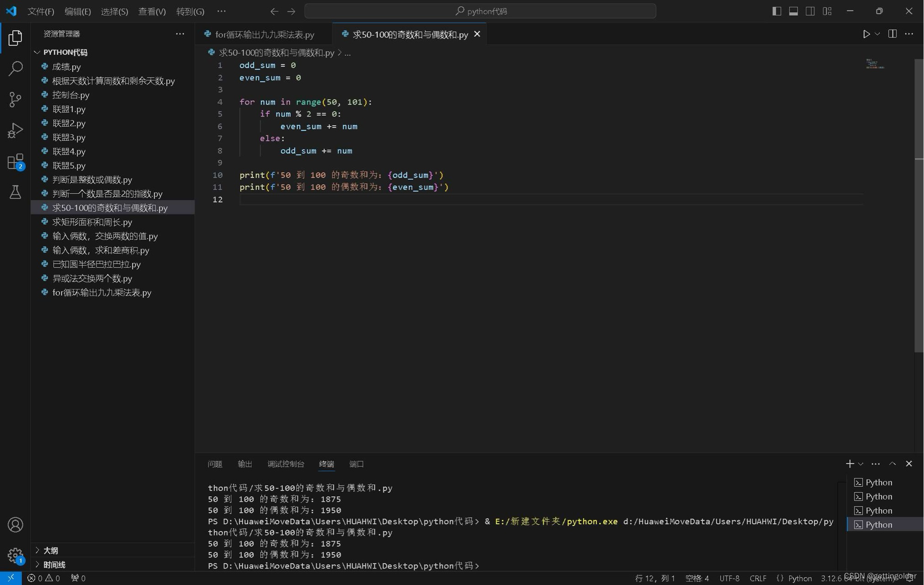Click the Run Python File play button
Viewport: 924px width, 585px height.
point(866,34)
